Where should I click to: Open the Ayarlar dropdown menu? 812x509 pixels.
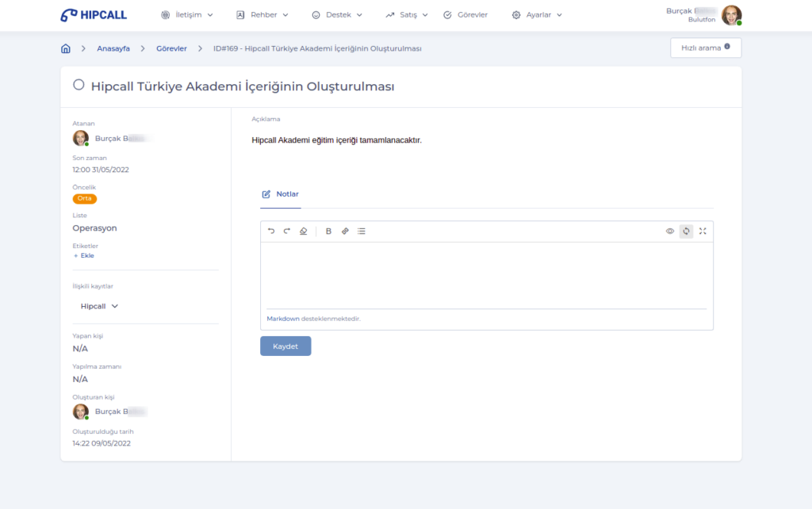[x=537, y=15]
